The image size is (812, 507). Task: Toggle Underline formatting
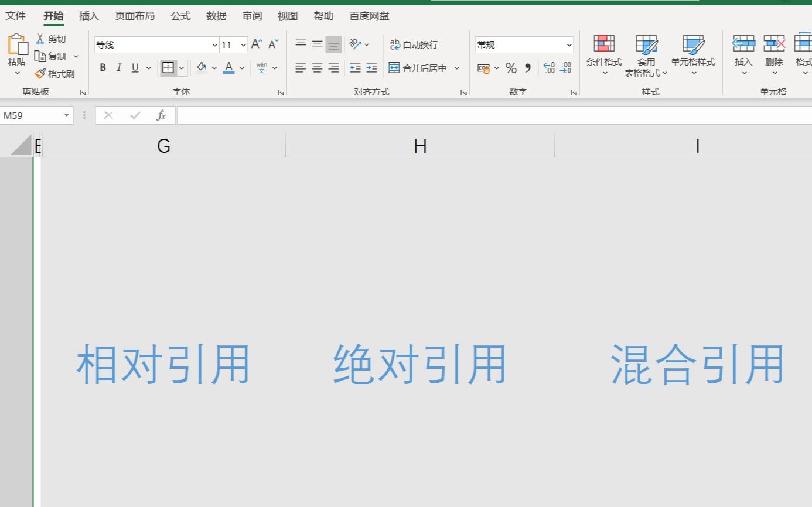coord(135,68)
